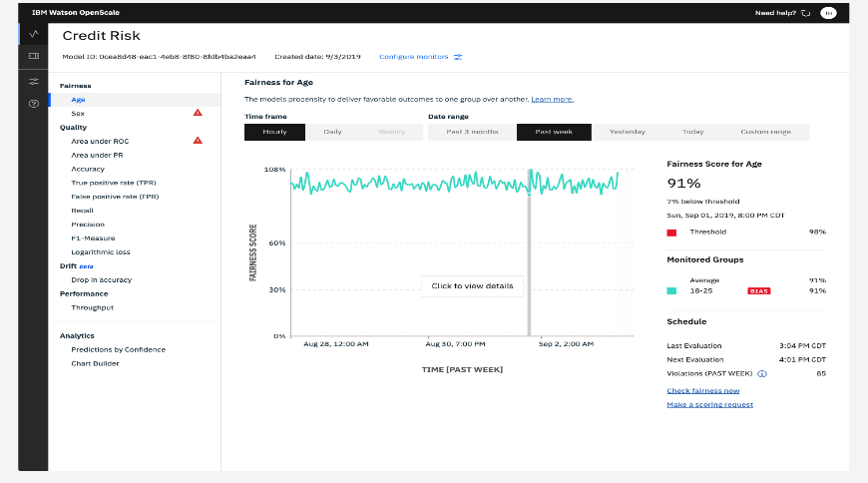868x483 pixels.
Task: Switch time frame to Daily
Action: coord(332,132)
